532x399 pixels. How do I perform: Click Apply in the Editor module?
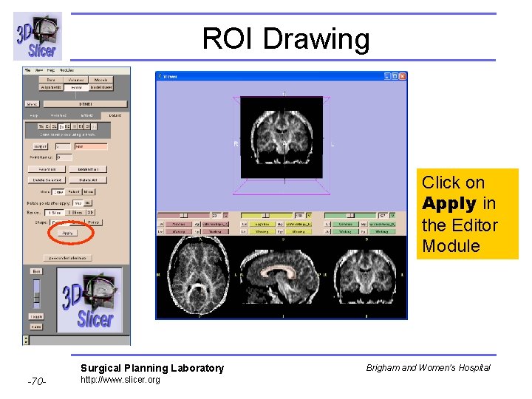(67, 233)
